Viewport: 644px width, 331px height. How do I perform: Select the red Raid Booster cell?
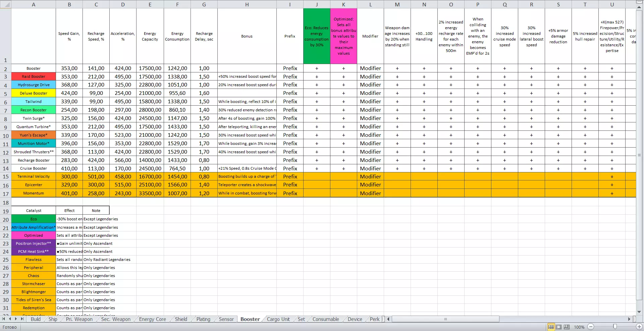pyautogui.click(x=34, y=77)
